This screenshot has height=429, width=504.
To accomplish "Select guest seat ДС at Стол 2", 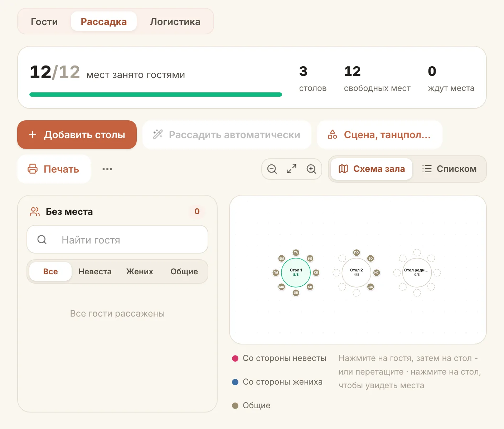I will click(x=370, y=287).
